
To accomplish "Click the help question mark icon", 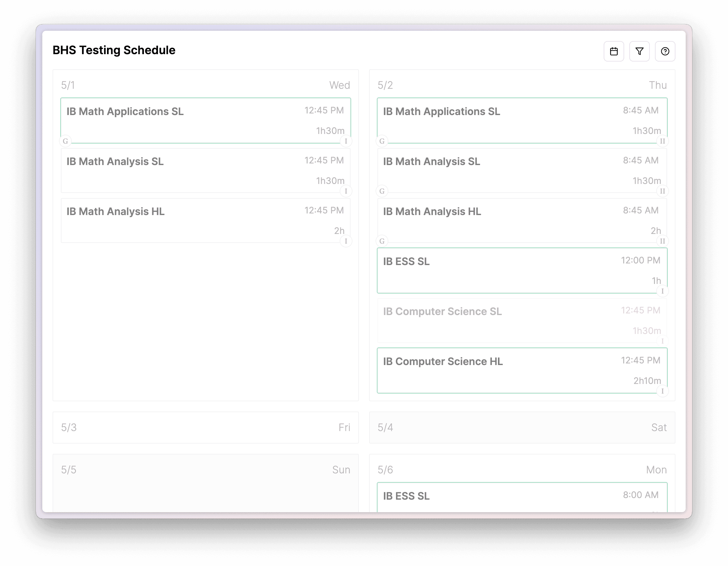I will tap(665, 51).
